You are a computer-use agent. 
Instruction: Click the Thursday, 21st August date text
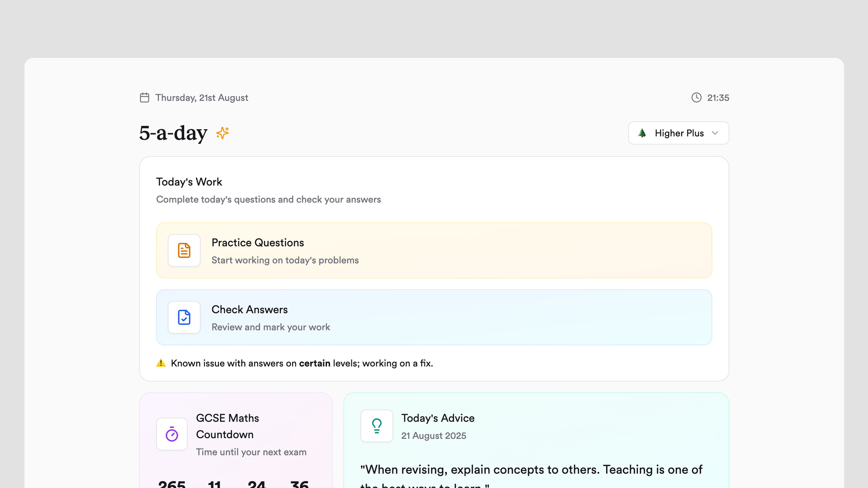(x=201, y=98)
